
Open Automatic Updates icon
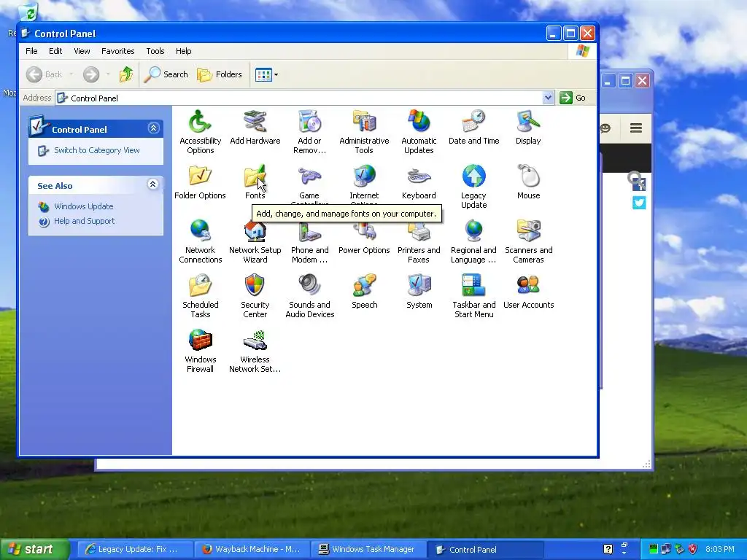pos(419,122)
